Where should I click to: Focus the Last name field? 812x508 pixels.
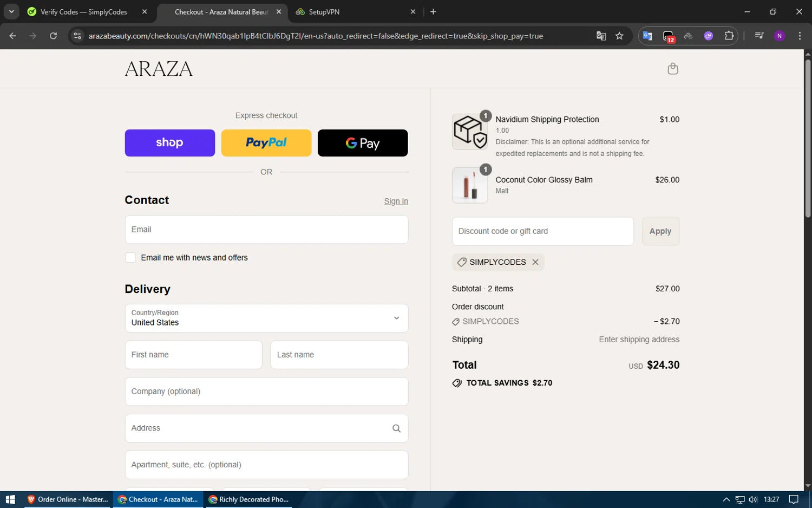pos(339,355)
